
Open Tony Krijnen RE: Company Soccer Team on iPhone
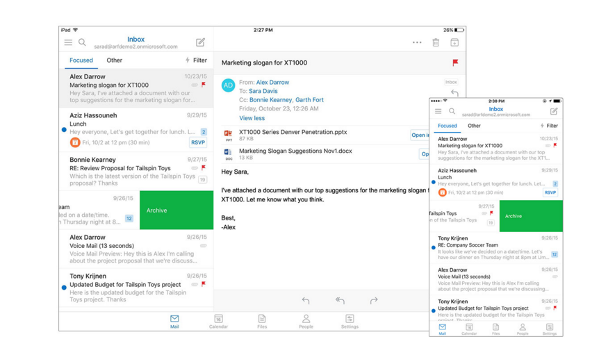(x=495, y=247)
